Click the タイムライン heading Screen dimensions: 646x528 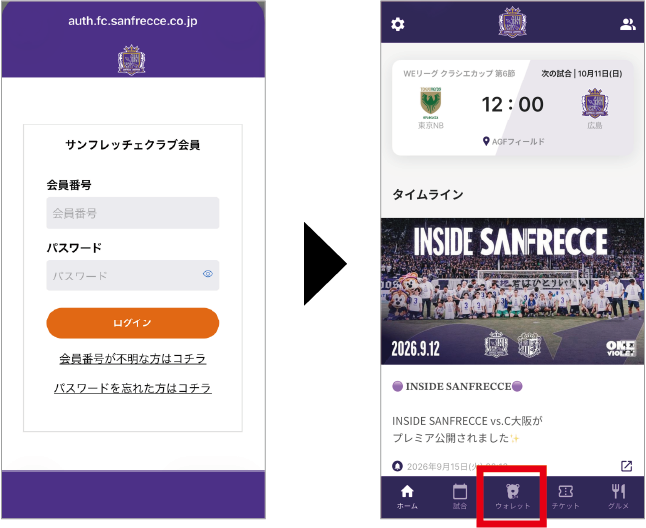(428, 194)
